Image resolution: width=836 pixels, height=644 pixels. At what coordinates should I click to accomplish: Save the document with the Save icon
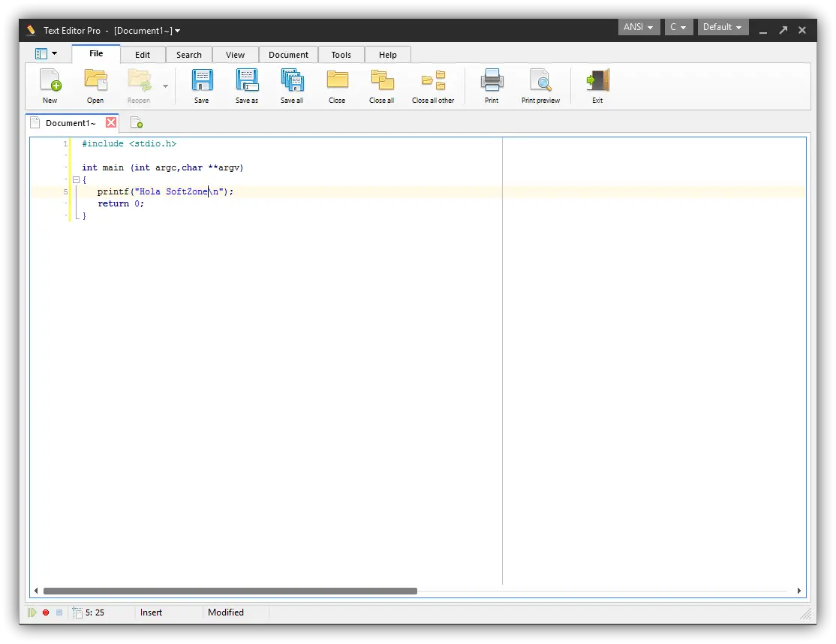[202, 80]
